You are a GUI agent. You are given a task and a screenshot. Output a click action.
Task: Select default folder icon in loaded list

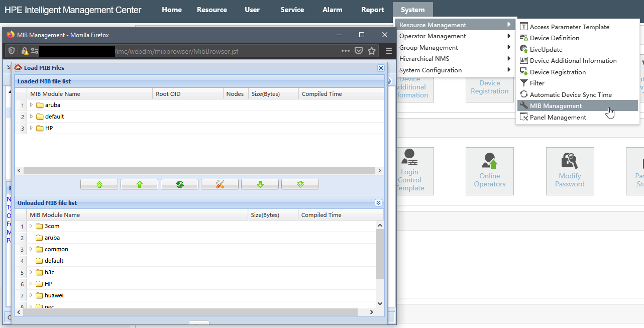[x=40, y=117]
